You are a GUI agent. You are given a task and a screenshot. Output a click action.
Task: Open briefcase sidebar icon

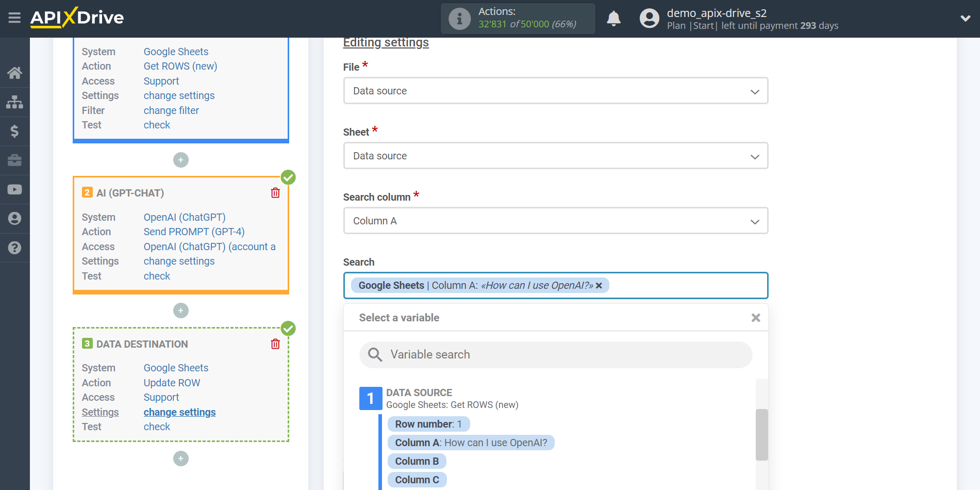[x=14, y=160]
